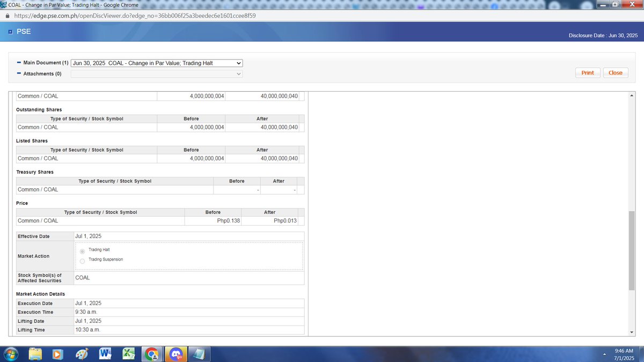Click the Outstanding Shares heading
Image resolution: width=644 pixels, height=362 pixels.
pyautogui.click(x=39, y=109)
